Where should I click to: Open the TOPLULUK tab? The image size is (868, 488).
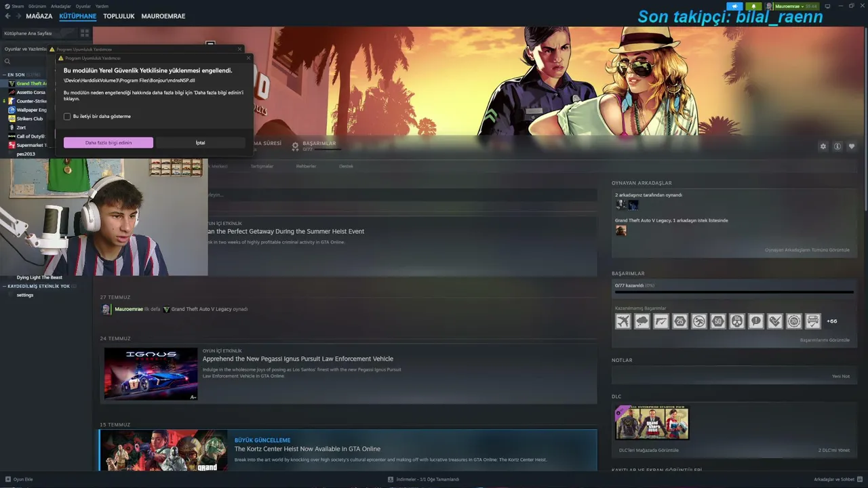coord(119,16)
